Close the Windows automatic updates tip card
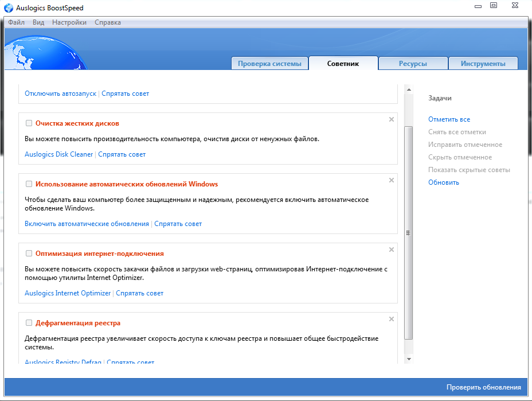 tap(391, 180)
